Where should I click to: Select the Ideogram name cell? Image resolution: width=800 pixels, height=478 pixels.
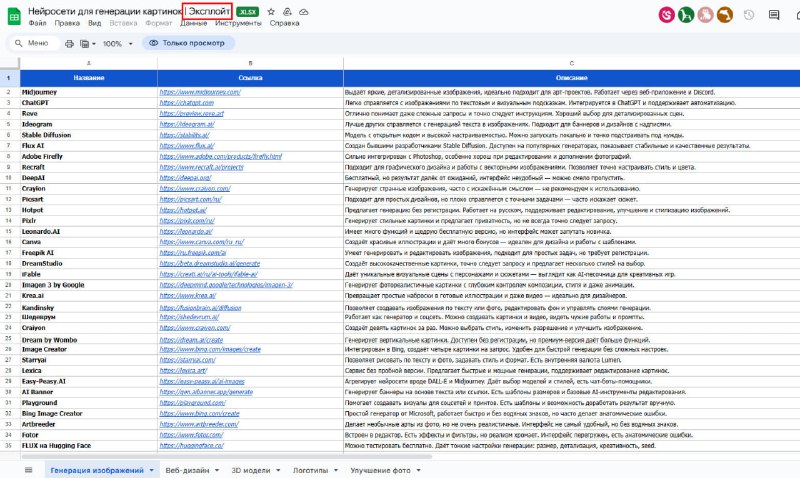click(x=89, y=124)
